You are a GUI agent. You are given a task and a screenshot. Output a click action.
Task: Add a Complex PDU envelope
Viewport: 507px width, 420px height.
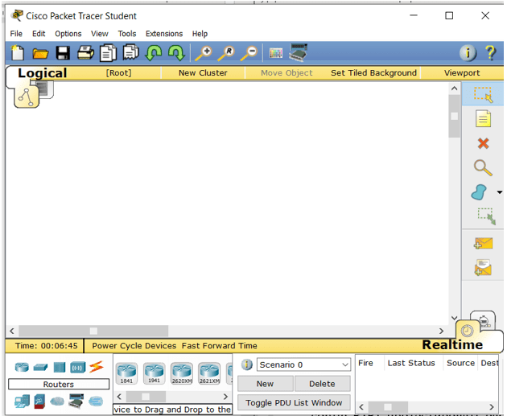[x=483, y=268]
